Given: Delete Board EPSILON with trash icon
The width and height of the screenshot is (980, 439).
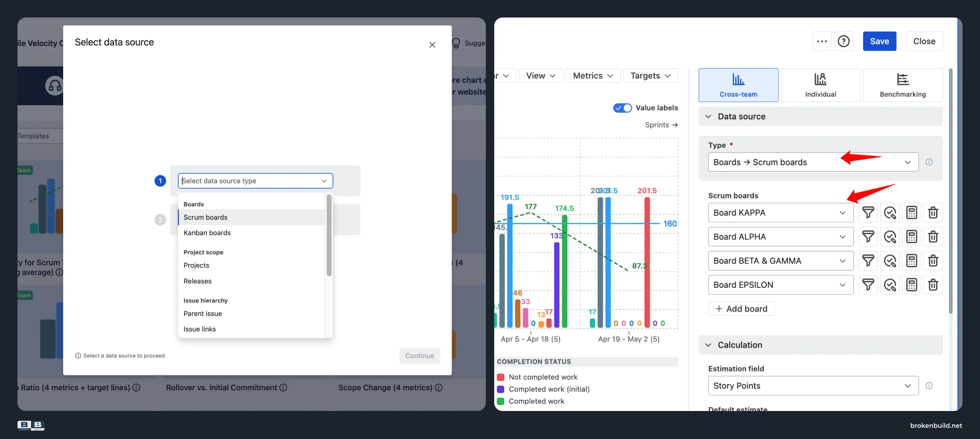Looking at the screenshot, I should click(x=933, y=285).
